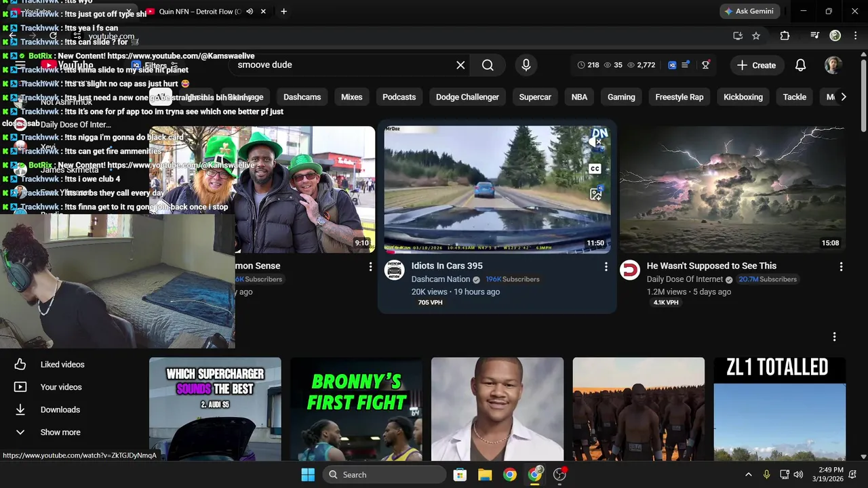This screenshot has height=488, width=868.
Task: Open the media controls icon in Chrome toolbar
Action: [x=815, y=36]
